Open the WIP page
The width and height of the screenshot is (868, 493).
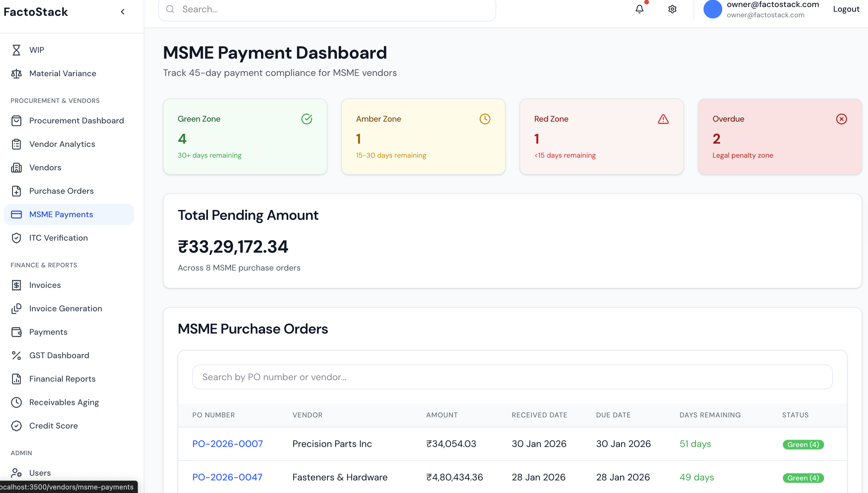point(69,50)
